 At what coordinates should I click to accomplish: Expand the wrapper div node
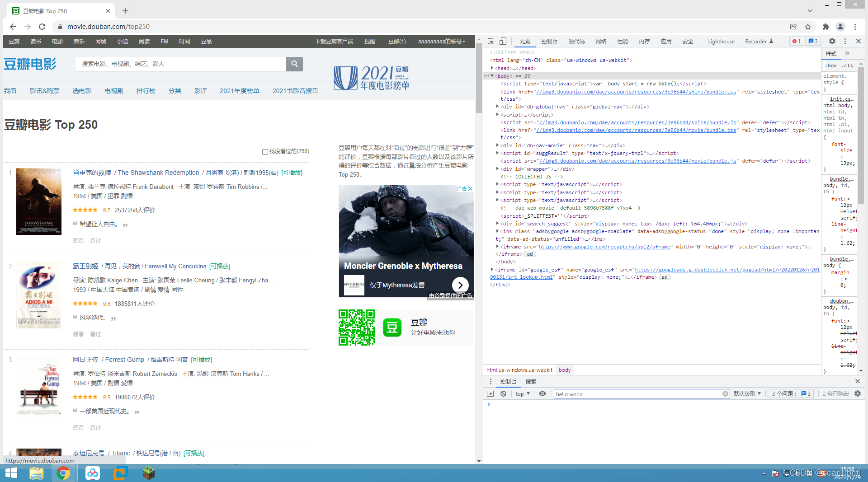coord(497,169)
